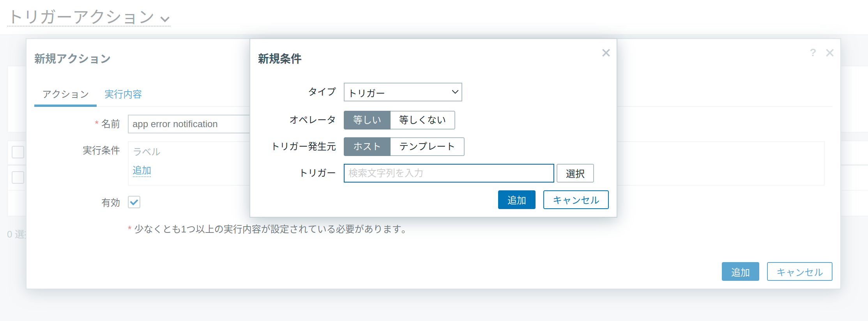Screen dimensions: 868x321
Task: Select the 等しくない operator option
Action: click(x=422, y=120)
